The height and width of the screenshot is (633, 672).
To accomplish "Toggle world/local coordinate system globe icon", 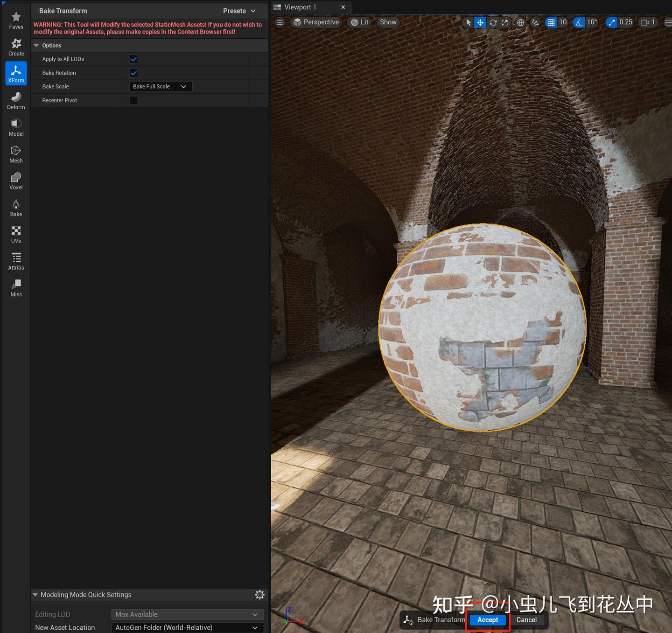I will click(520, 22).
